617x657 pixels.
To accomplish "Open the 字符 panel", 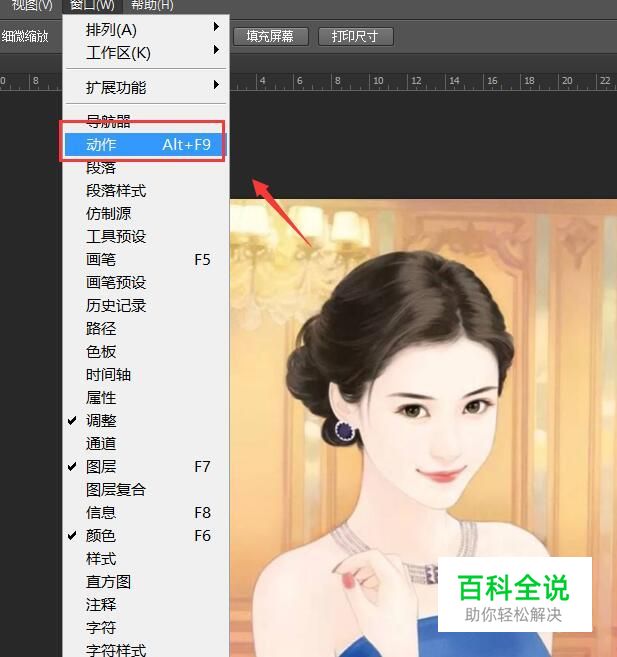I will [x=146, y=628].
